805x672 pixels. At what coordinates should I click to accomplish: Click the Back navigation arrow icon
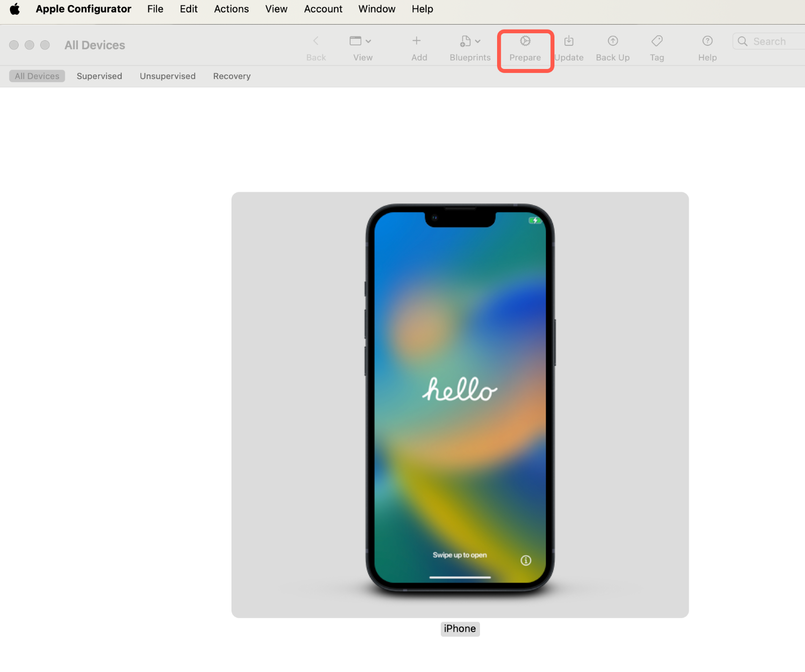coord(316,41)
